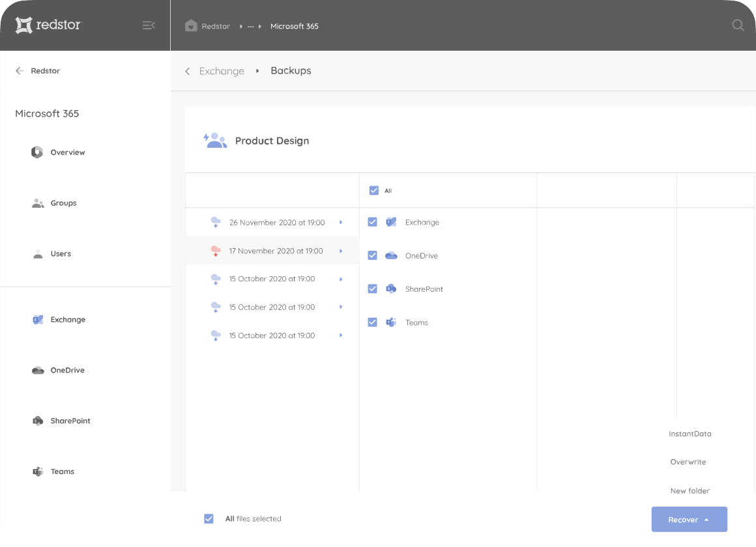Toggle the All files selected checkbox
The image size is (756, 547).
(209, 518)
